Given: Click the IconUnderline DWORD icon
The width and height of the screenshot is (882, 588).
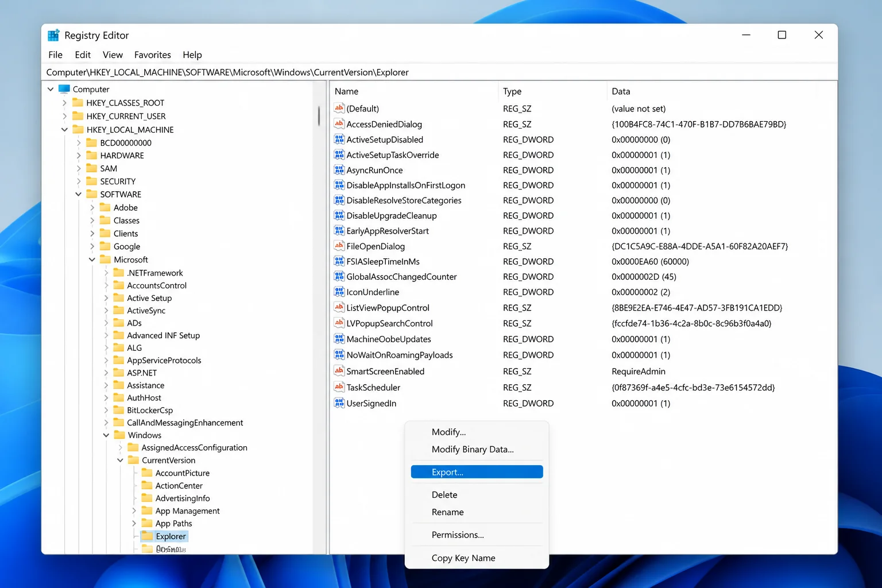Looking at the screenshot, I should pyautogui.click(x=339, y=292).
